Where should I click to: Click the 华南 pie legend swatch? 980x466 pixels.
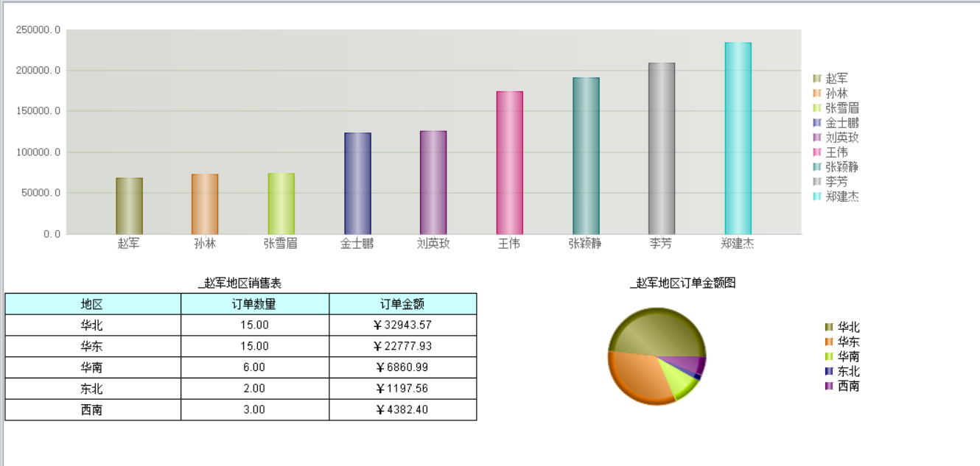829,356
